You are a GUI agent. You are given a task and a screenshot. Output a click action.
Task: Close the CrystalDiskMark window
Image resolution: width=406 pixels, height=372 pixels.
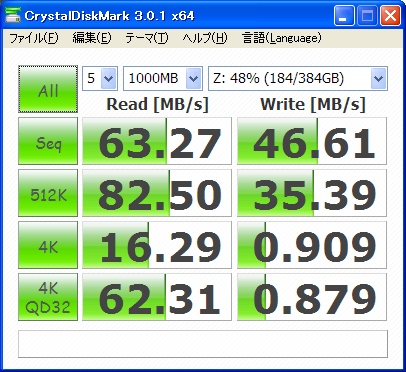tap(390, 16)
